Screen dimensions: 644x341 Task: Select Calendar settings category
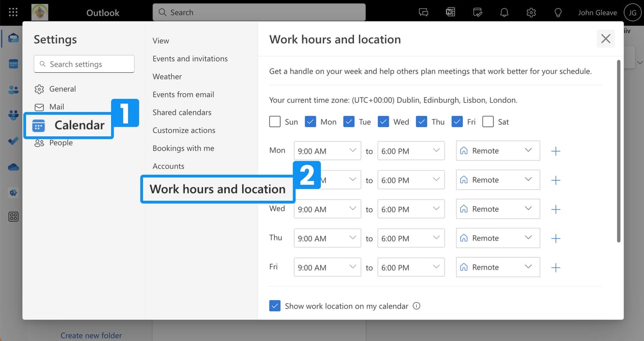(x=68, y=125)
